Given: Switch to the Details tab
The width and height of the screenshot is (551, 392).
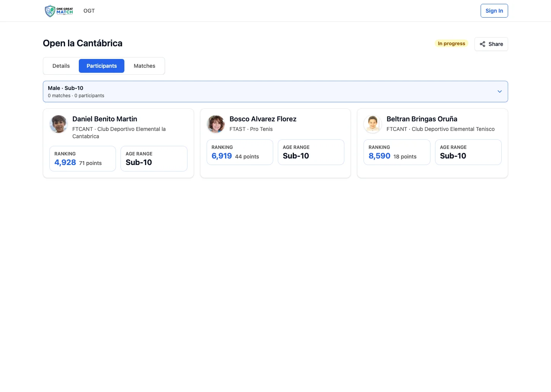Looking at the screenshot, I should point(61,66).
